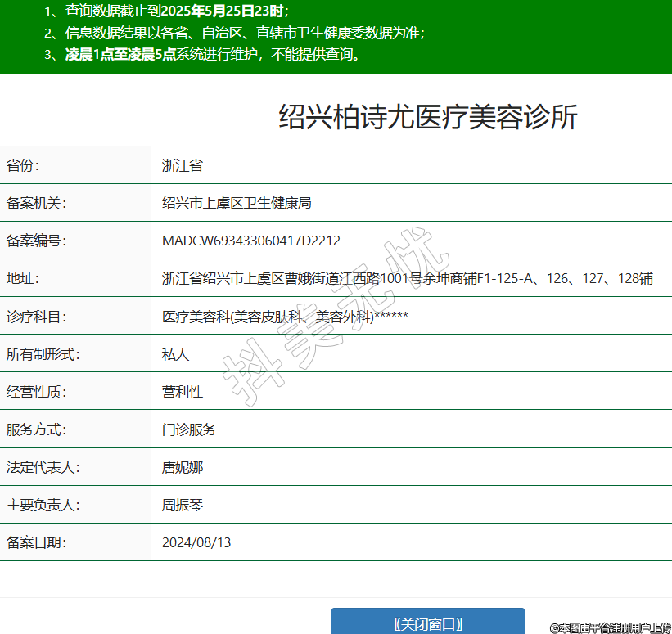Screen dimensions: 672x634
Task: Click the filing authority value 绍兴市上虞区卫生健康局
Action: pyautogui.click(x=237, y=203)
